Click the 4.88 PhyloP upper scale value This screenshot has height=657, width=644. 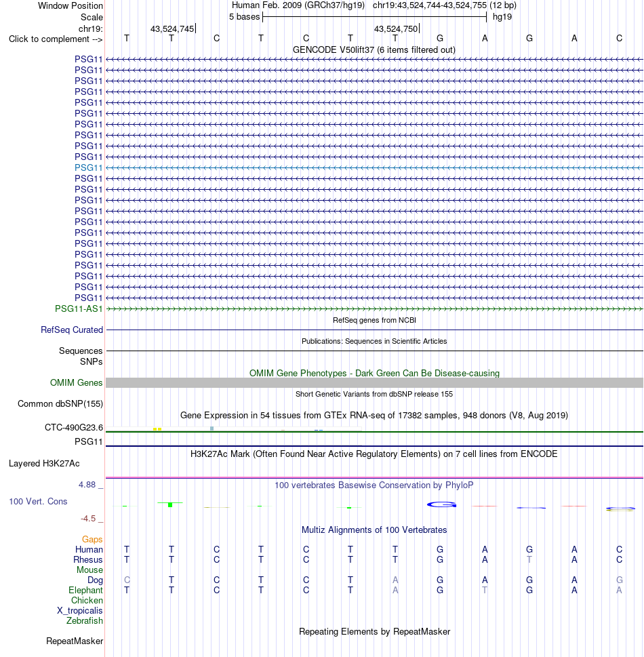tap(87, 485)
